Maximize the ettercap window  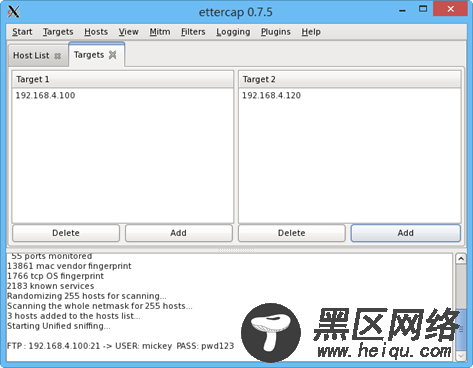(423, 9)
